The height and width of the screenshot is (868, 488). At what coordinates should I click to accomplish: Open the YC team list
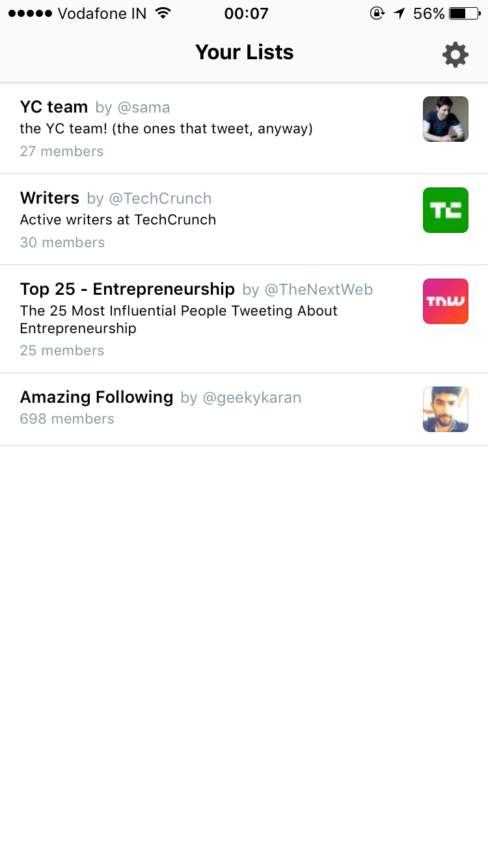click(244, 128)
